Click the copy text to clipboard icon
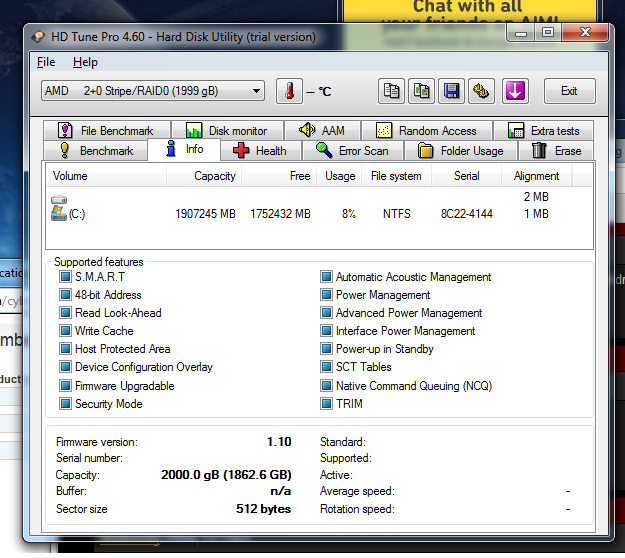625x558 pixels. 391,91
